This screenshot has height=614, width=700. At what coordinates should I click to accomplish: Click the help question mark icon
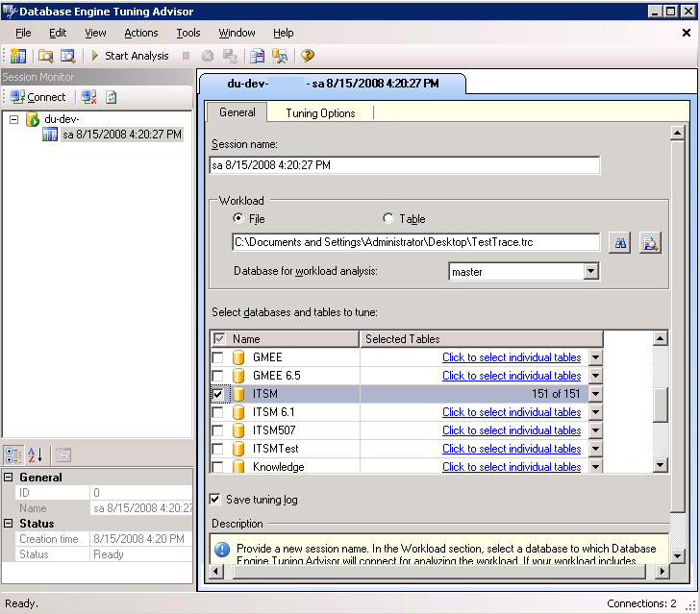click(308, 56)
